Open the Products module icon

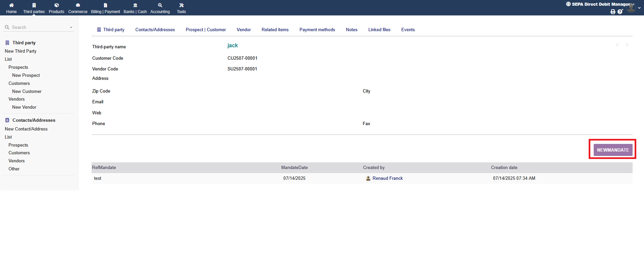click(56, 5)
